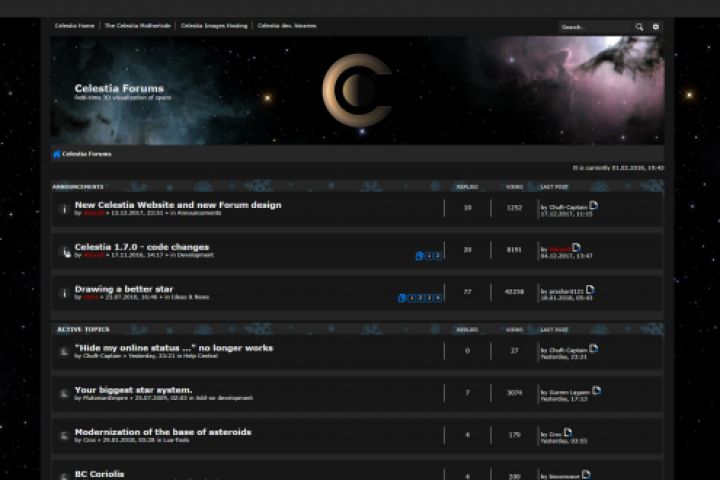Open Help Central forum link
The image size is (720, 480).
tap(200, 356)
